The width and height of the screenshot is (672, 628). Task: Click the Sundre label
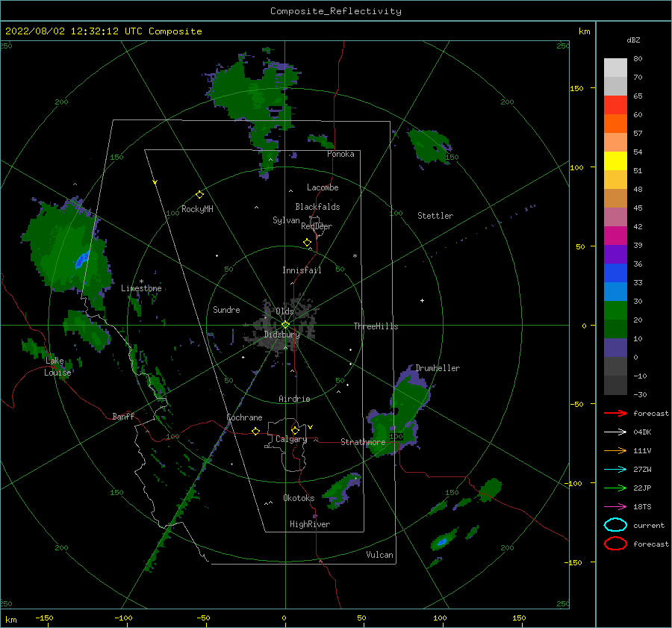coord(226,310)
